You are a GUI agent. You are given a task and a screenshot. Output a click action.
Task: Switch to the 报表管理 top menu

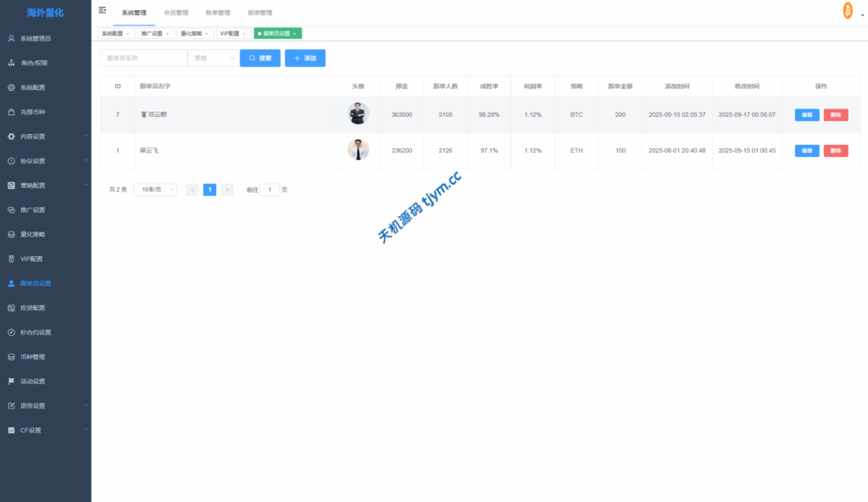point(259,13)
